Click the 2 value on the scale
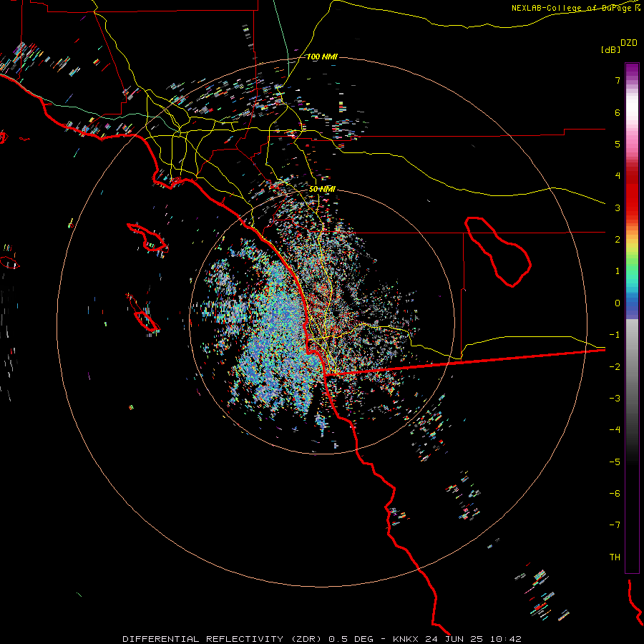 pos(618,240)
